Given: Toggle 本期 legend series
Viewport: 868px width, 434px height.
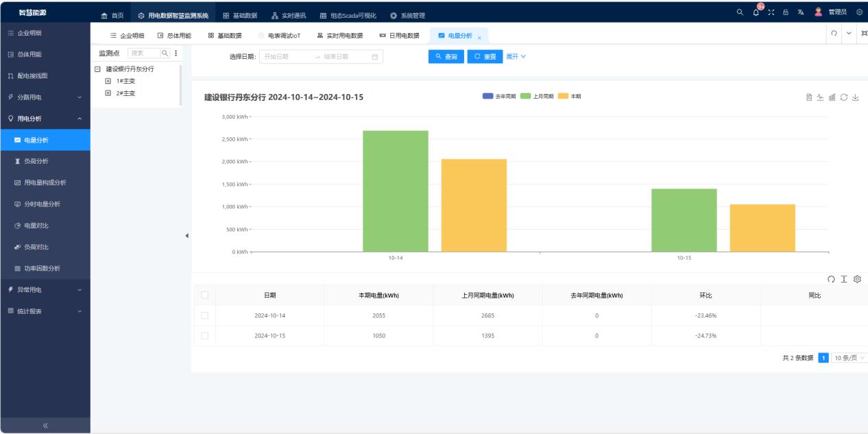Looking at the screenshot, I should [570, 96].
